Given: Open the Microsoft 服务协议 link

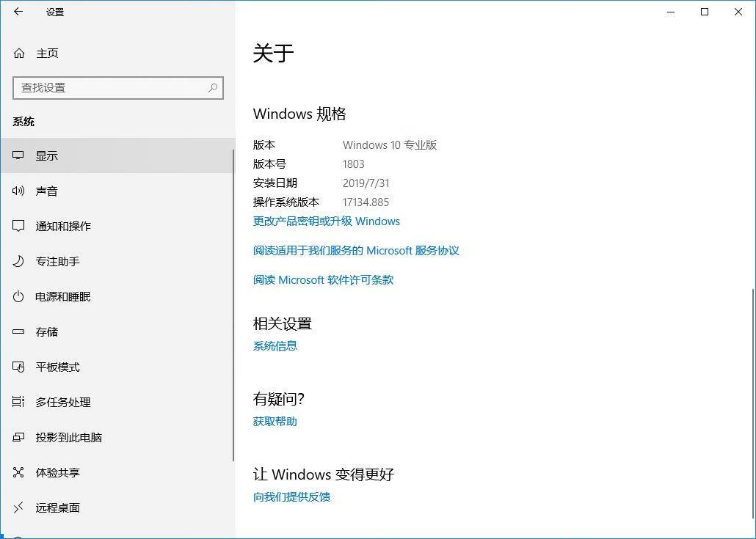Looking at the screenshot, I should 356,251.
